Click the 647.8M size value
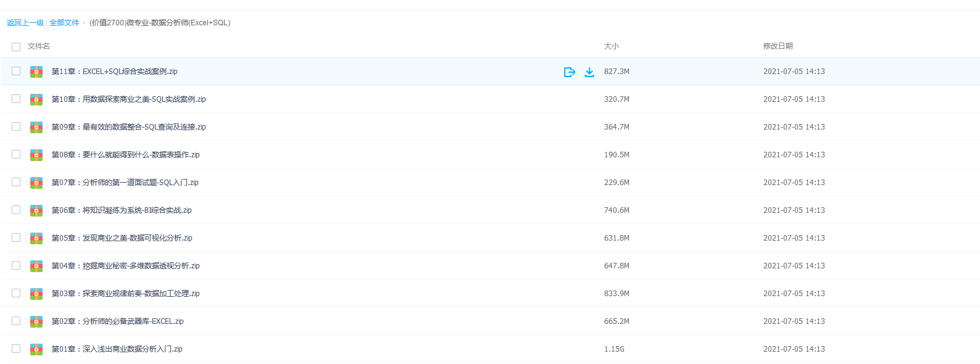This screenshot has height=364, width=980. tap(617, 266)
